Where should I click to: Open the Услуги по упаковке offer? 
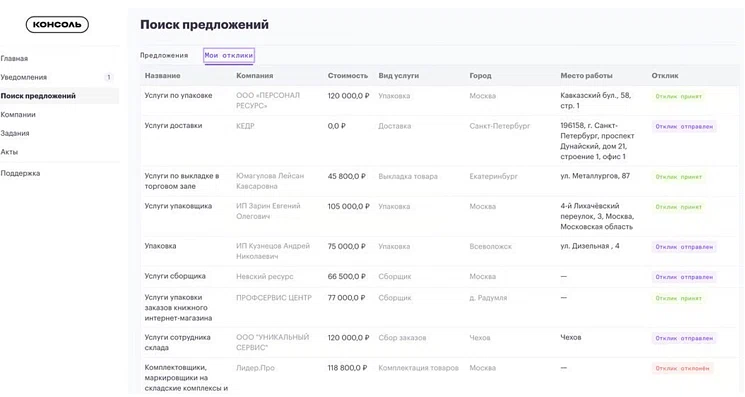point(178,95)
